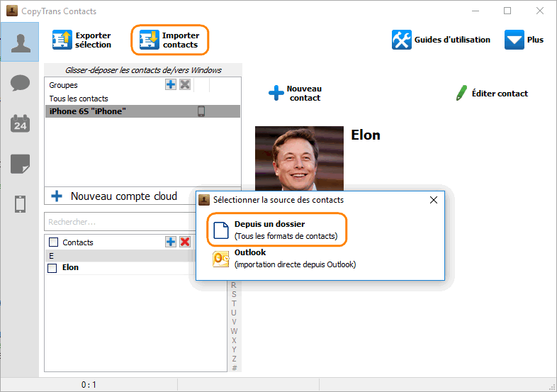Viewport: 557px width, 392px height.
Task: Delete contact with red X icon
Action: [185, 242]
